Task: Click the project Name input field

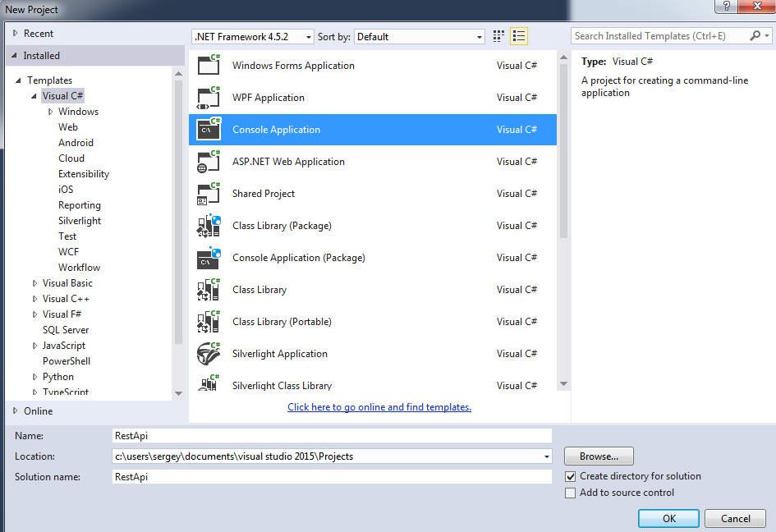Action: coord(332,435)
